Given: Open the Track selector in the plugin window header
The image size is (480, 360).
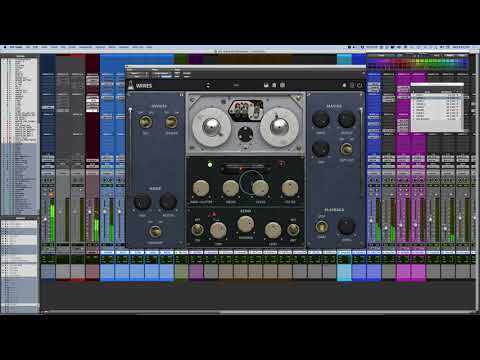Looking at the screenshot, I should [x=138, y=73].
